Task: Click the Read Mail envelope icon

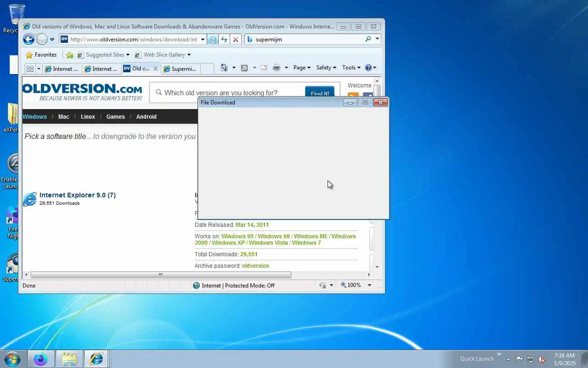Action: (264, 68)
